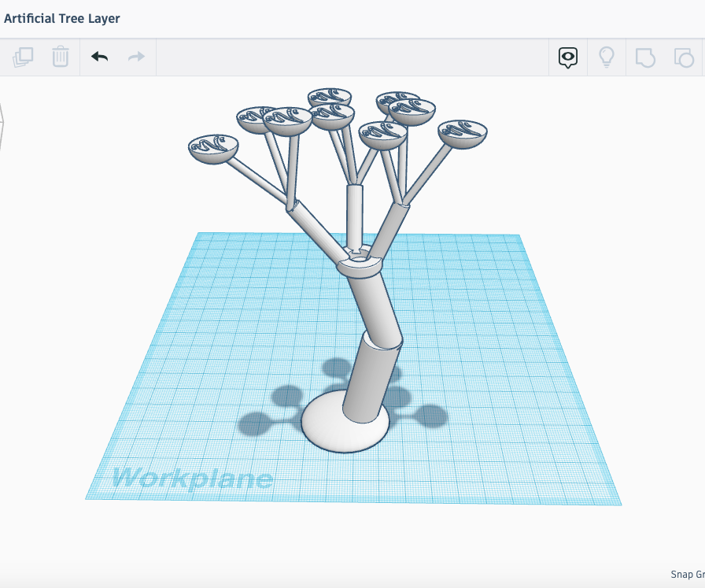Click the Show all lightbulb icon
The image size is (705, 588).
coord(607,57)
